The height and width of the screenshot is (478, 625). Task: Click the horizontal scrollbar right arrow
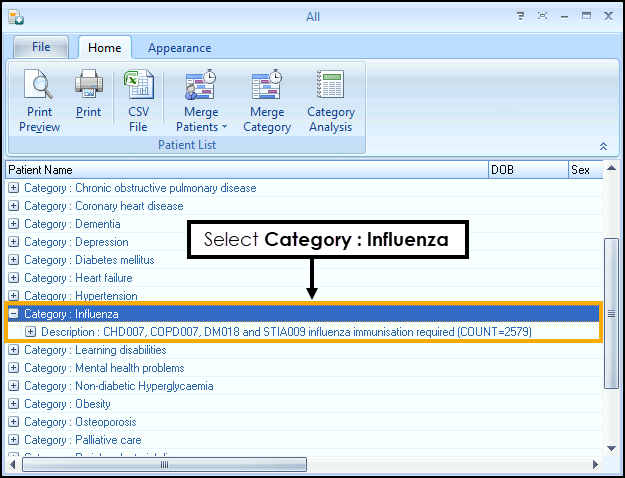[597, 465]
